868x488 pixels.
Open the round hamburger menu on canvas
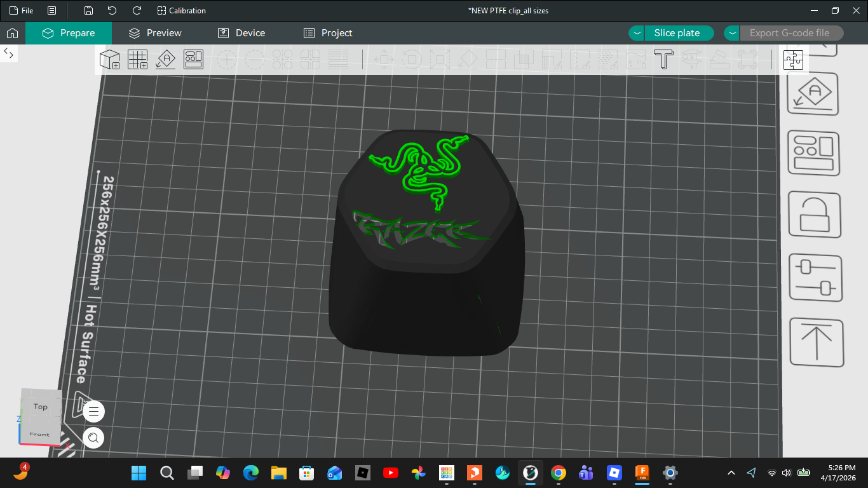94,412
